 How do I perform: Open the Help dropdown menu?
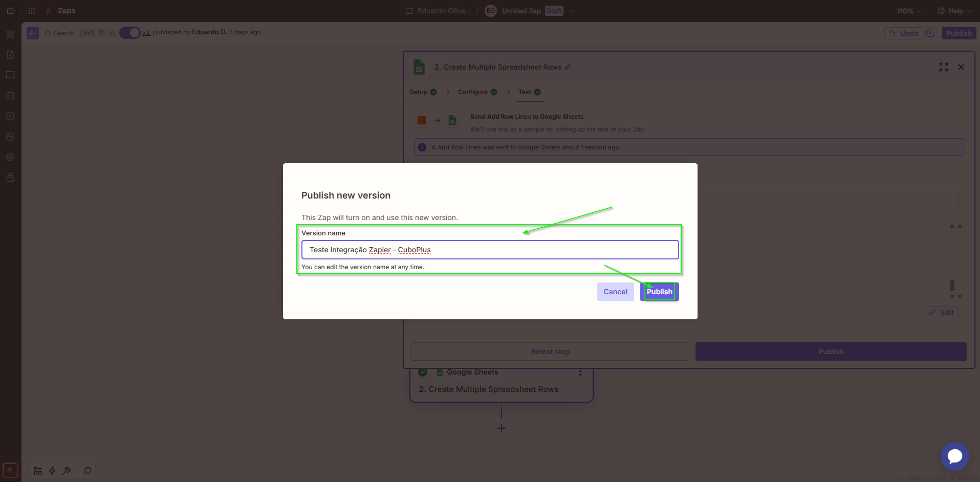pyautogui.click(x=954, y=11)
